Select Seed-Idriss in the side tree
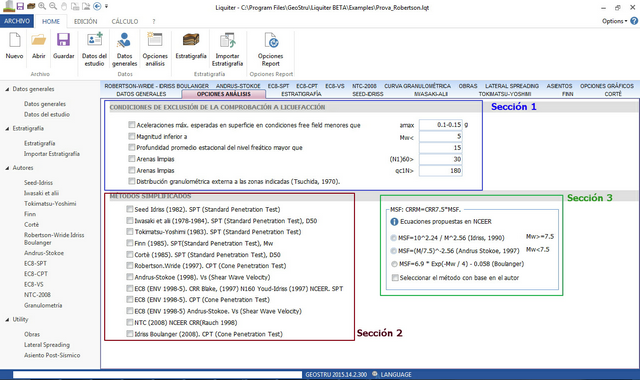640x380 pixels. 38,182
